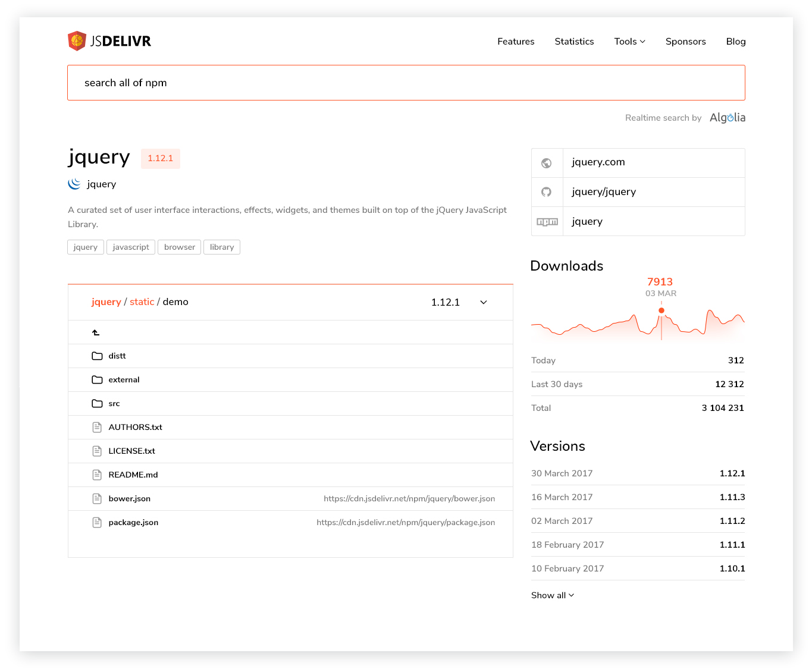Image resolution: width=812 pixels, height=672 pixels.
Task: Click the GitHub icon beside jquery/jquery
Action: click(546, 192)
